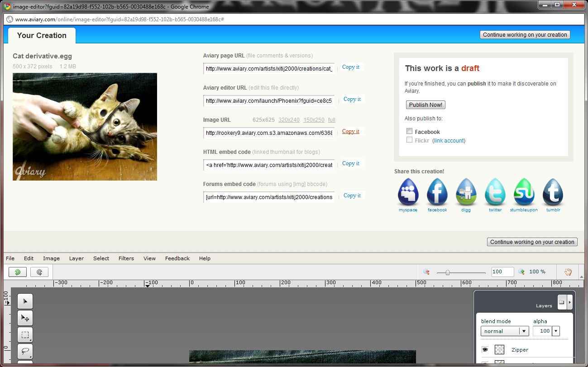Open the Filters menu
This screenshot has height=367, width=588.
point(126,258)
